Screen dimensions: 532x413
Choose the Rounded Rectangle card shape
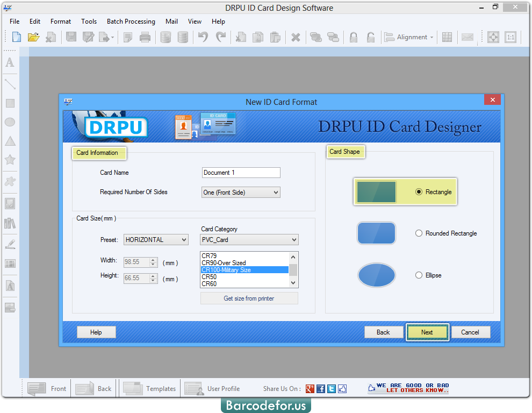point(418,233)
